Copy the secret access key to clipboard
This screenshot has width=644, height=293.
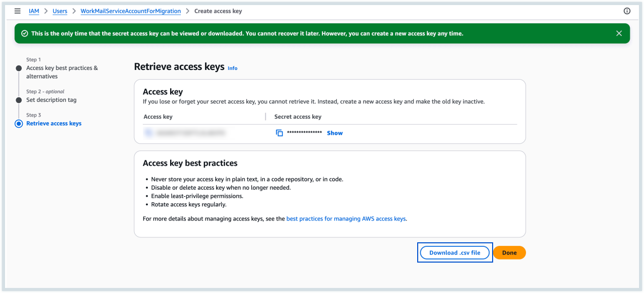pyautogui.click(x=278, y=132)
